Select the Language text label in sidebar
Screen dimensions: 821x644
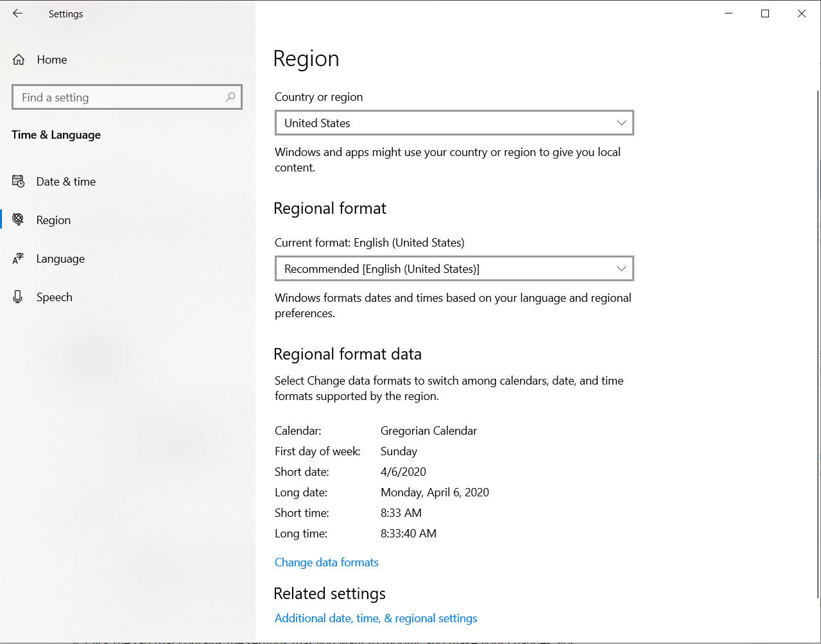point(60,259)
